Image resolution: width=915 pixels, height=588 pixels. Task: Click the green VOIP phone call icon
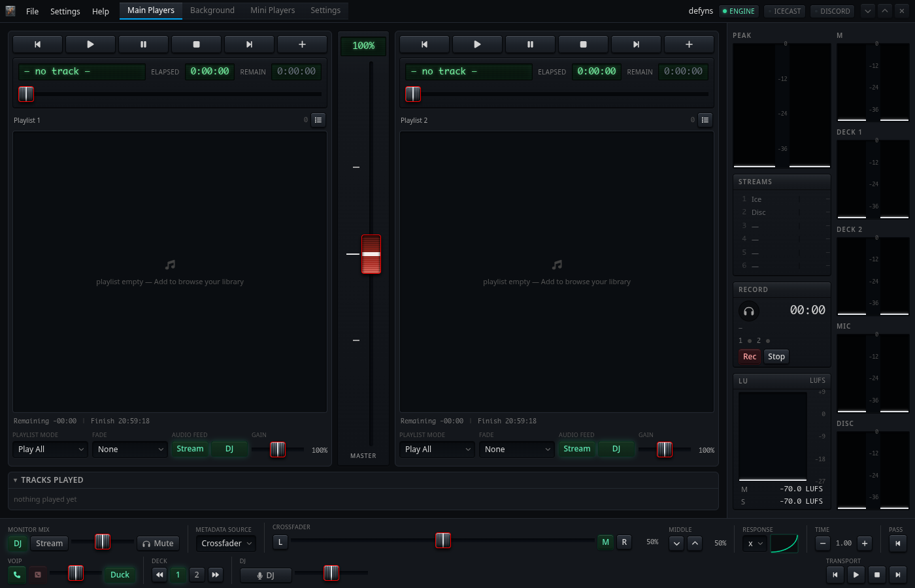click(17, 575)
